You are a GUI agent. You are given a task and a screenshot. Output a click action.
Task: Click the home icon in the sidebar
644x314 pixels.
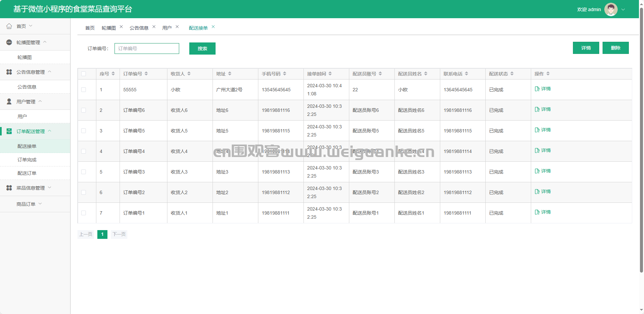(9, 26)
